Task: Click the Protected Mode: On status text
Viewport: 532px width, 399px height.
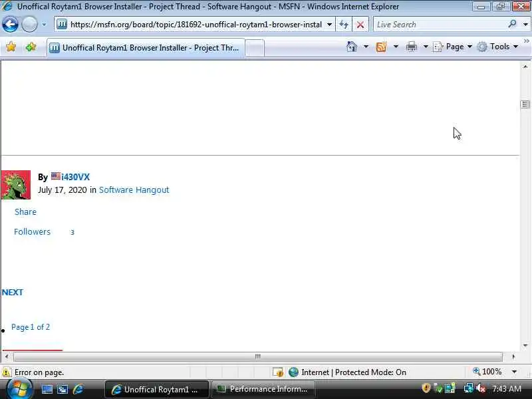Action: click(x=370, y=372)
